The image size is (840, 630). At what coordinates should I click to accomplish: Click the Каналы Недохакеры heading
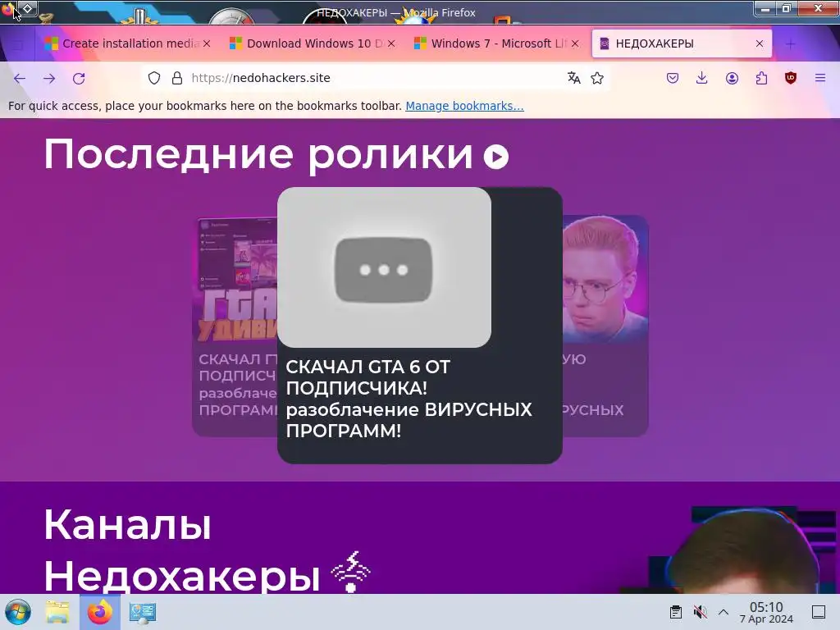coord(181,550)
